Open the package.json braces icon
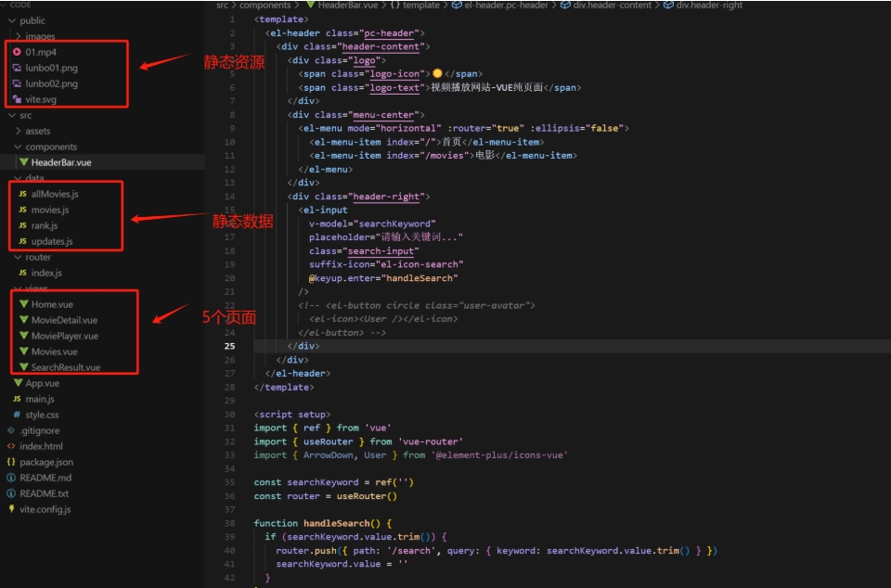 (11, 462)
